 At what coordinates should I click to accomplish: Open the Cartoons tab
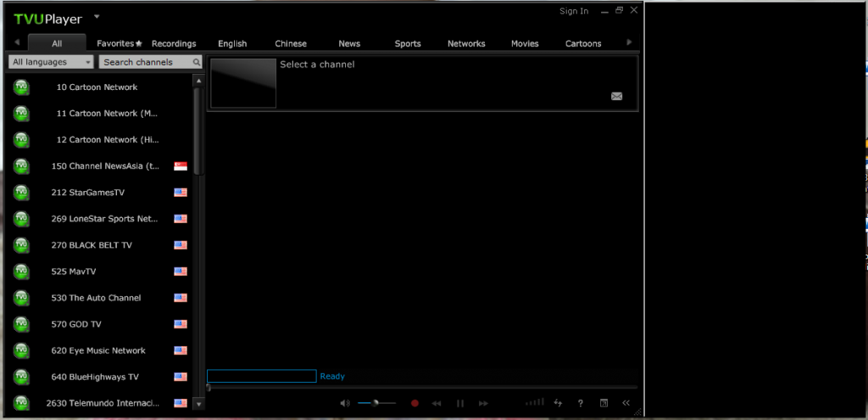coord(583,43)
